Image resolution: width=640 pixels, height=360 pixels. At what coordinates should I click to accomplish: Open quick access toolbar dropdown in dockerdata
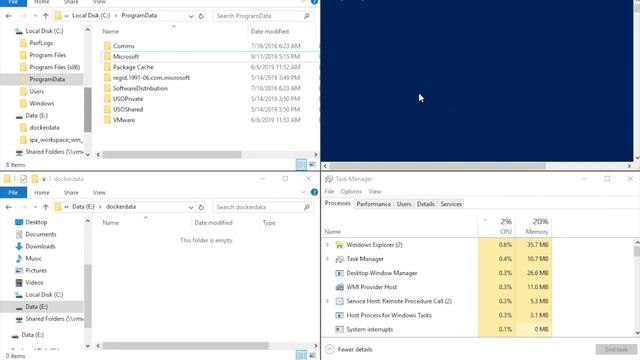click(44, 179)
